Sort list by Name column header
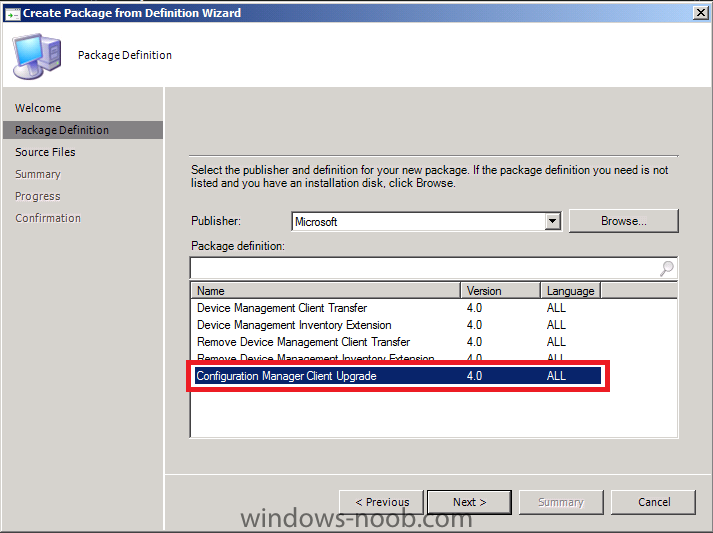 (x=326, y=291)
